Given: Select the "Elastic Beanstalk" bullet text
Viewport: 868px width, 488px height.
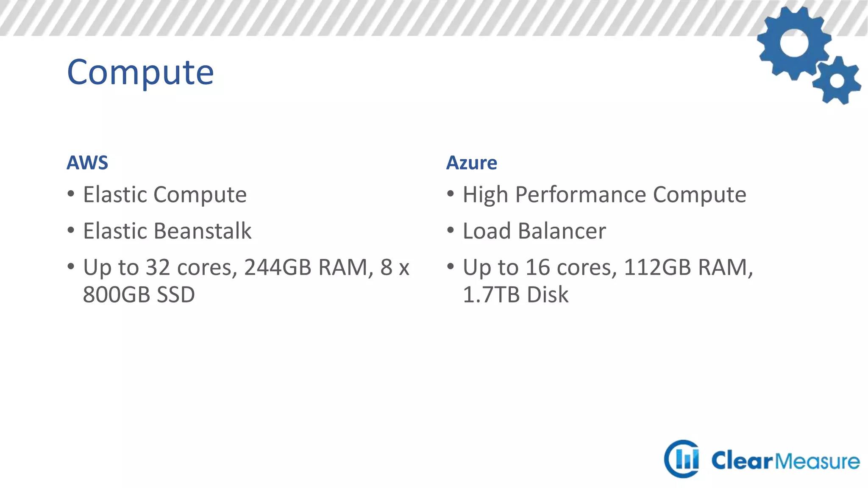Looking at the screenshot, I should (x=167, y=231).
